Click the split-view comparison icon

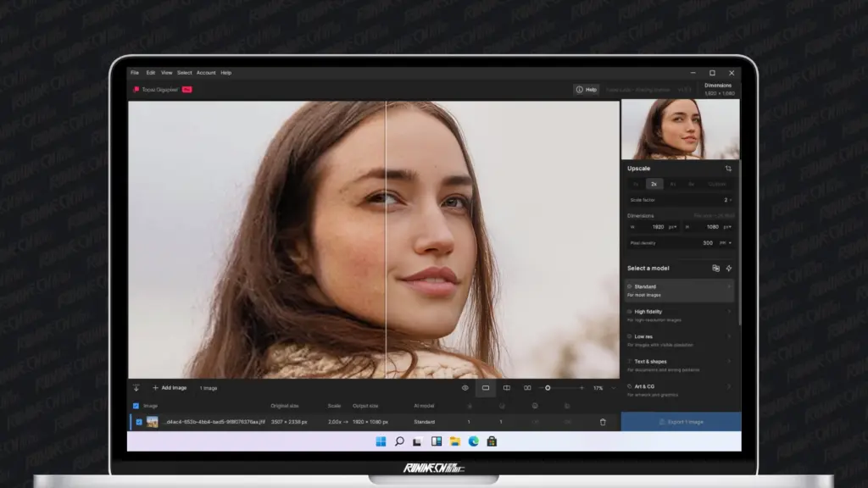pos(507,388)
